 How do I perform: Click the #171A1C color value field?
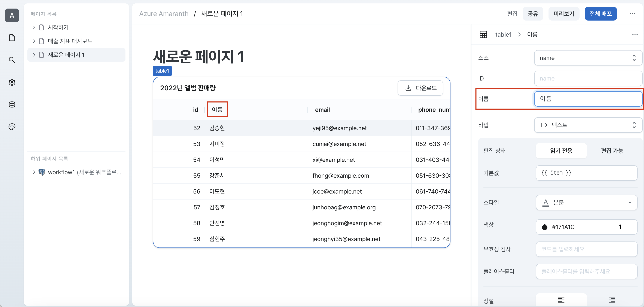coord(575,227)
